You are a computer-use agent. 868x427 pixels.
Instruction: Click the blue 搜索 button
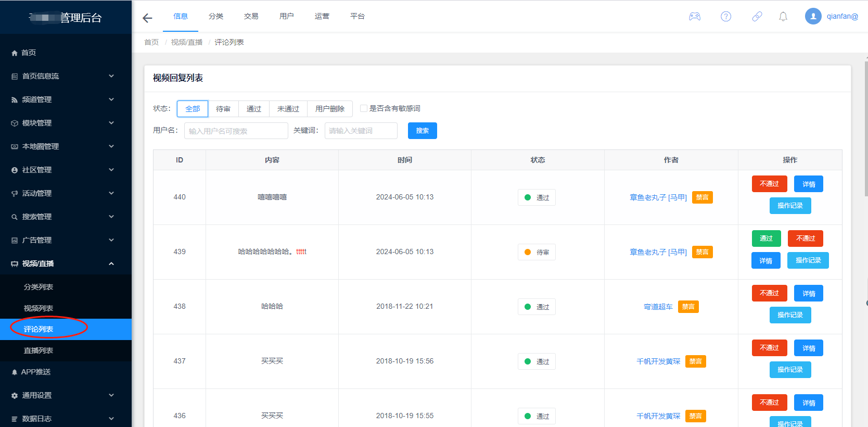pos(423,131)
